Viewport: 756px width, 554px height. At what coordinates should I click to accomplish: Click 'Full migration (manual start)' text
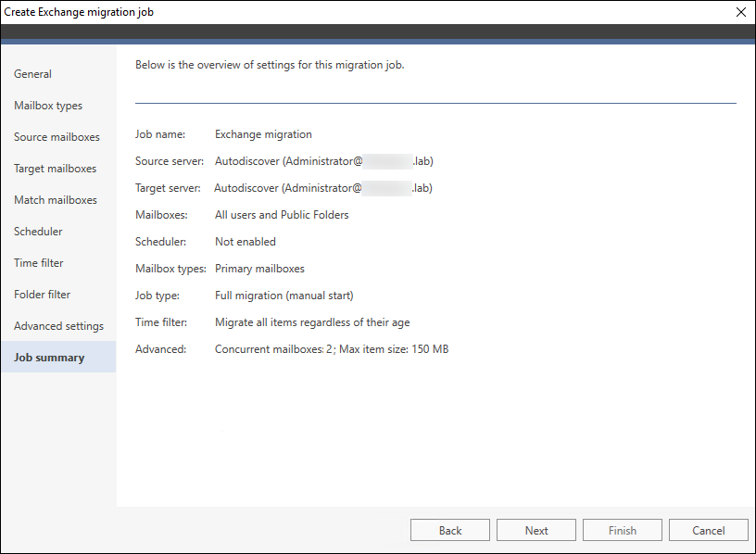[284, 296]
